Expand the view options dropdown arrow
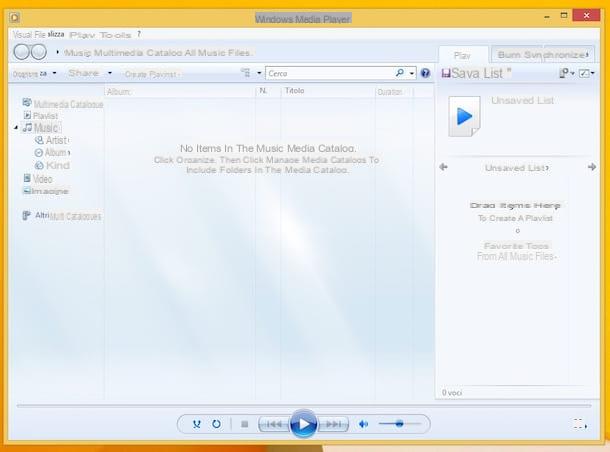The image size is (610, 452). tap(259, 73)
